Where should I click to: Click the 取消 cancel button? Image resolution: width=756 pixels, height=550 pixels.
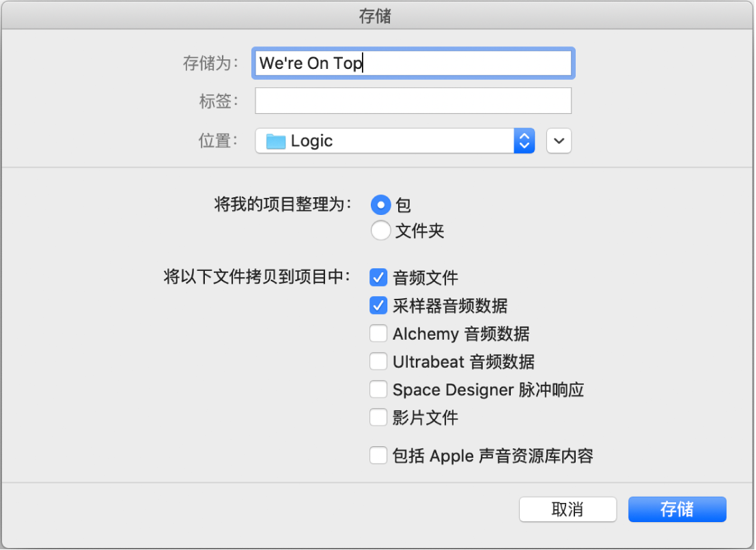click(567, 509)
